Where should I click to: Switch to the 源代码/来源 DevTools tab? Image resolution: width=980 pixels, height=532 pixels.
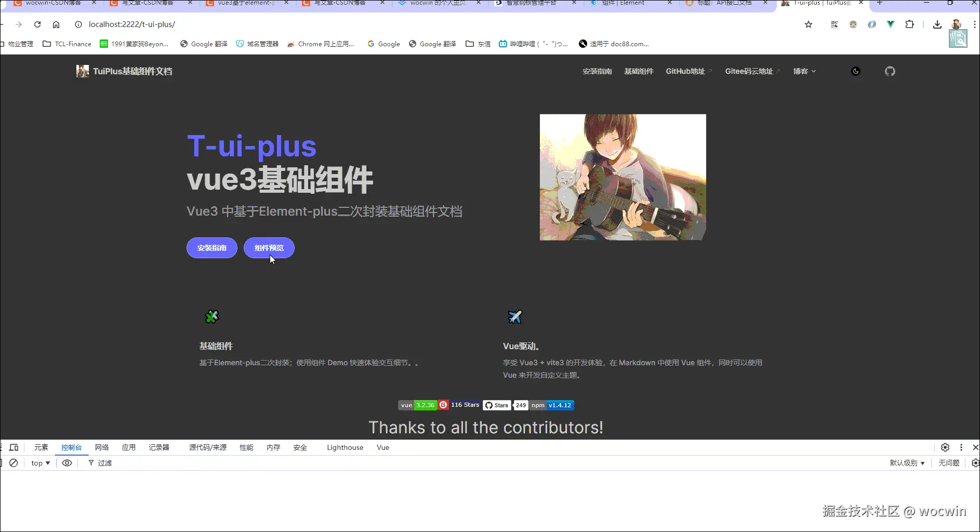tap(208, 447)
